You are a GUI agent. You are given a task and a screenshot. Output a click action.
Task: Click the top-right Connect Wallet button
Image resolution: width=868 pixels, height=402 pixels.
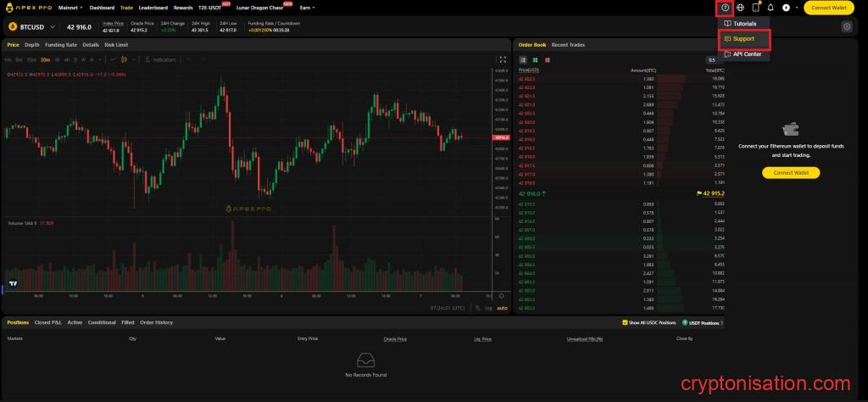tap(828, 8)
